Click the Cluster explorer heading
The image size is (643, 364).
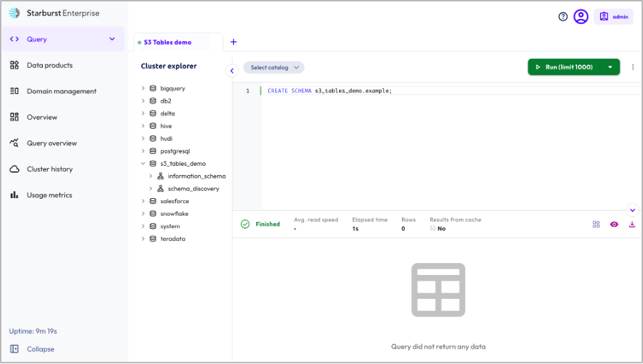pos(169,66)
